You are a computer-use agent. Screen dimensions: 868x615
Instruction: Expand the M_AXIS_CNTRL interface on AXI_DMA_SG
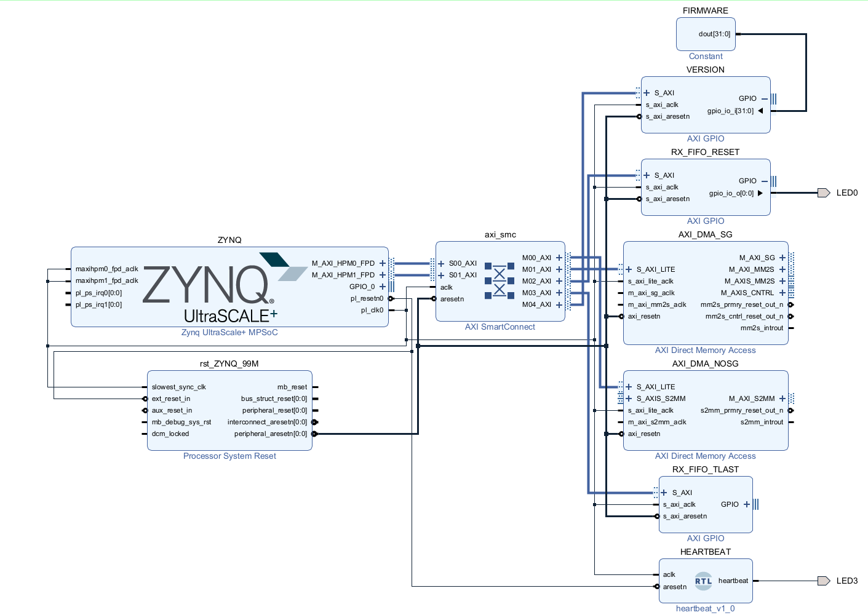coord(782,293)
